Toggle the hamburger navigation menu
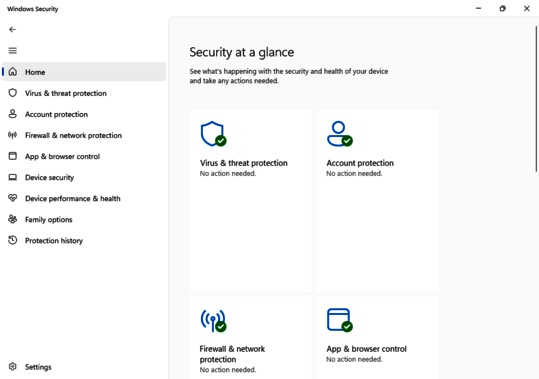 (x=12, y=51)
